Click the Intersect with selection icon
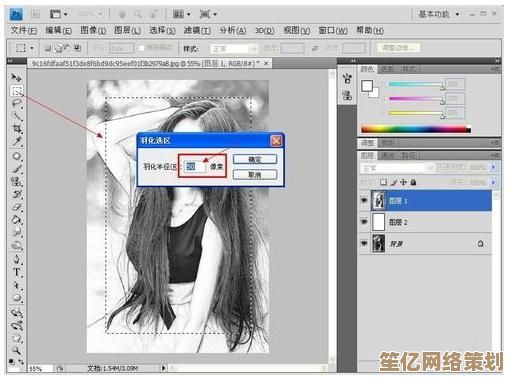This screenshot has width=510, height=380. pos(77,48)
